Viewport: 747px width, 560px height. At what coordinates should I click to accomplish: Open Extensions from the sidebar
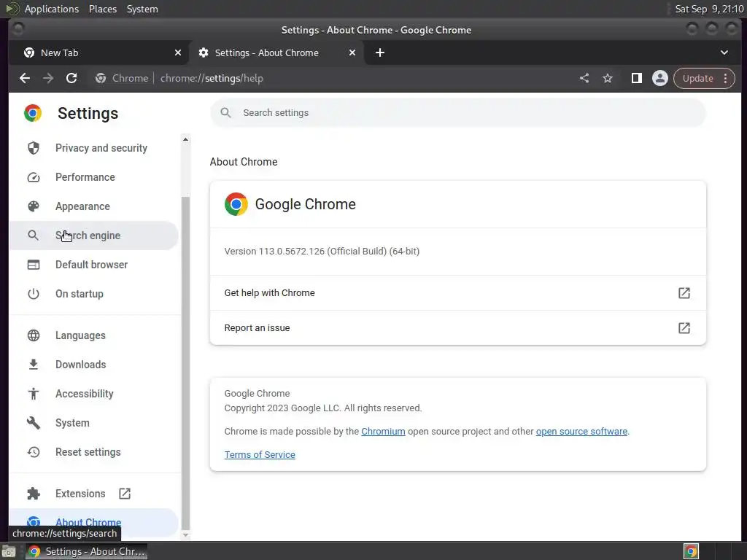point(94,494)
